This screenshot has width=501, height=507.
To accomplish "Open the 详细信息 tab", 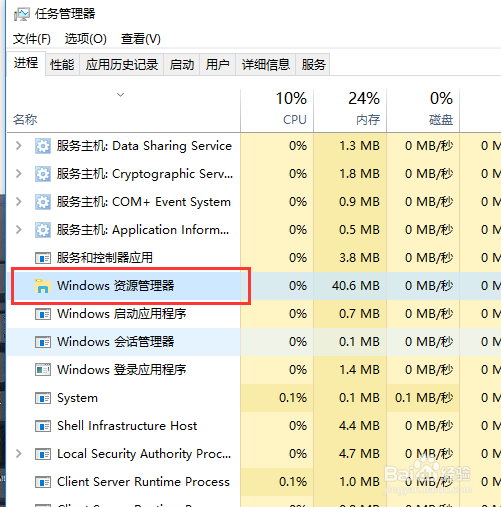I will (266, 65).
